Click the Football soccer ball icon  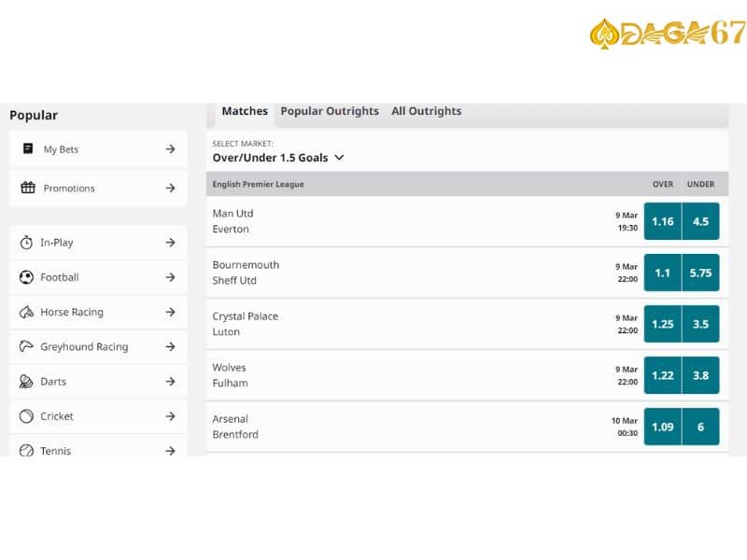26,277
